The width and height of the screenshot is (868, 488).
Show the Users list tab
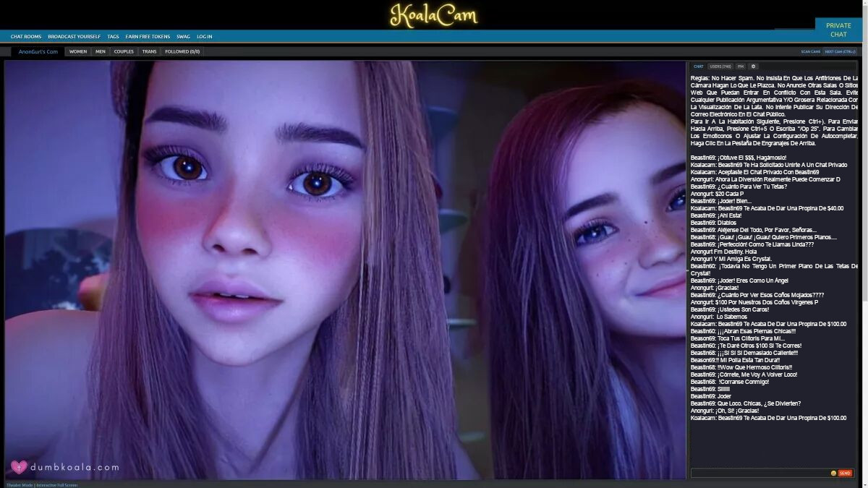(720, 66)
